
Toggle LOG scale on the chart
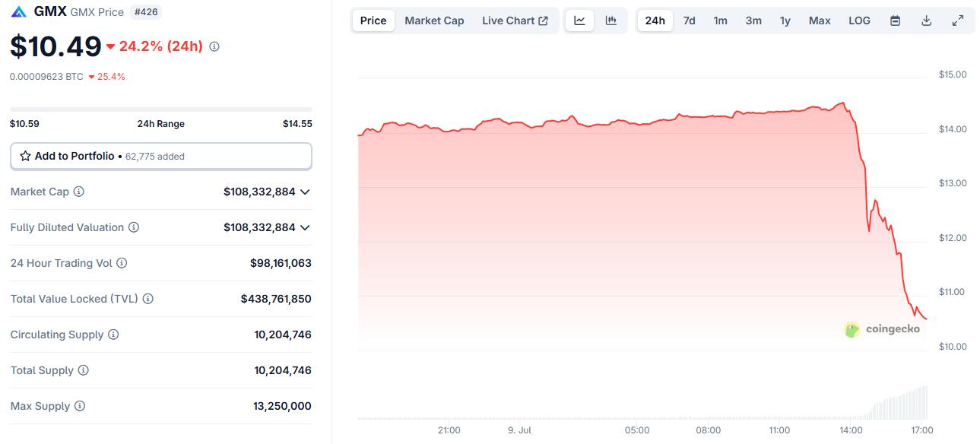[859, 21]
